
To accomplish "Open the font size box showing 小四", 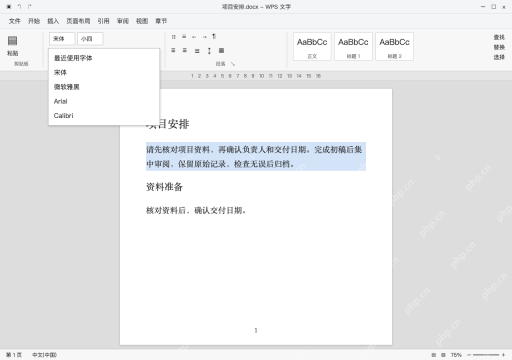I will (90, 39).
